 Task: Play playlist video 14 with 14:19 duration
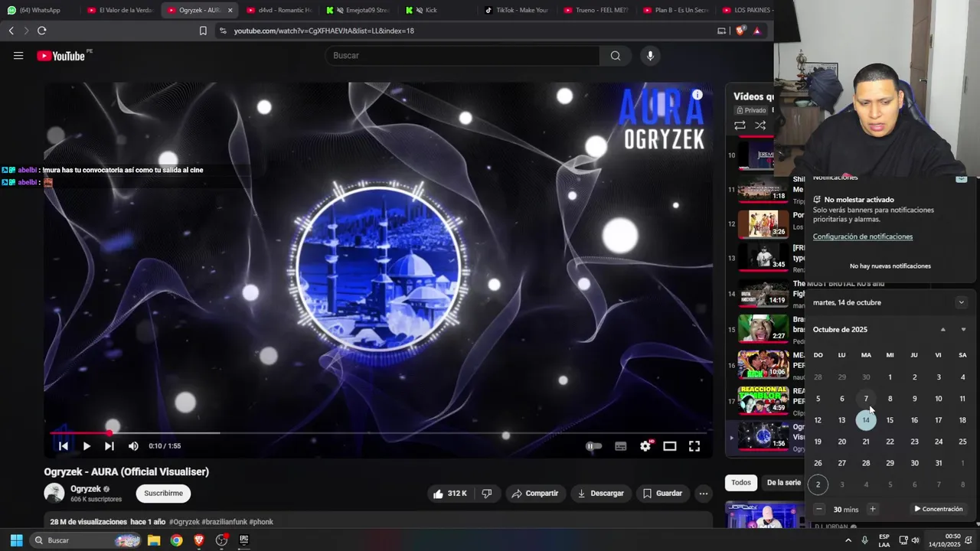pyautogui.click(x=763, y=294)
